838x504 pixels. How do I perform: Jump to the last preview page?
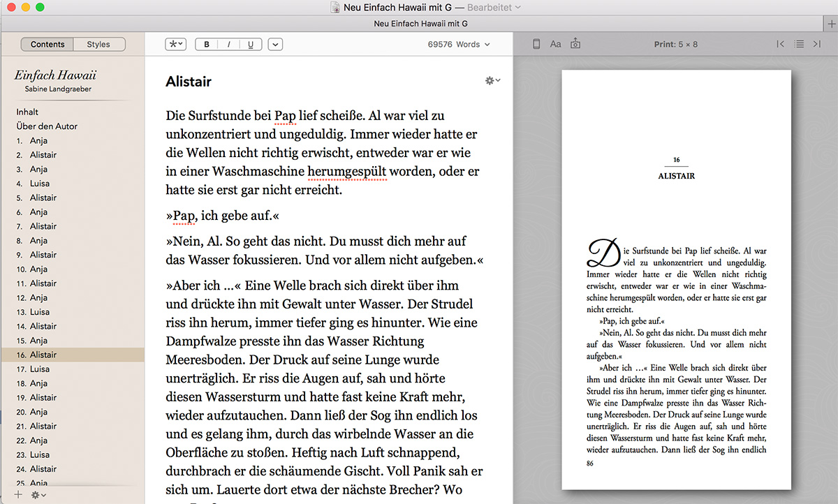pyautogui.click(x=816, y=44)
